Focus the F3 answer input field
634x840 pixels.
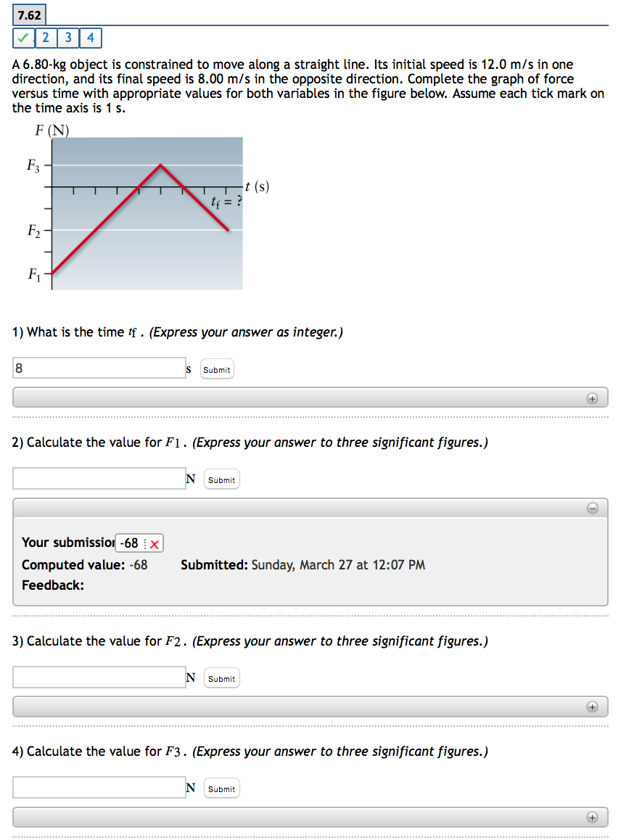point(99,788)
